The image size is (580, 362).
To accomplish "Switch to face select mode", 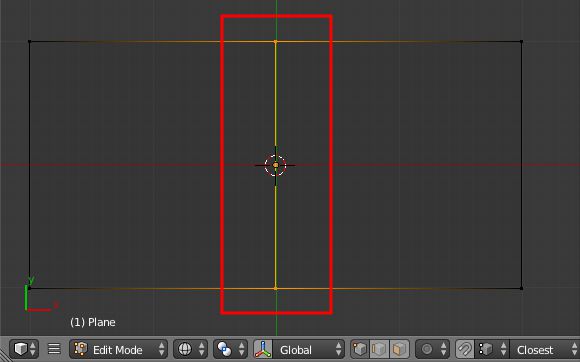I will tap(399, 349).
